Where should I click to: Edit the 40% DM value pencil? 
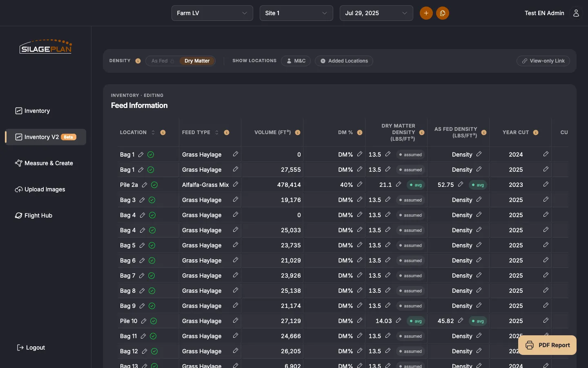(x=360, y=184)
